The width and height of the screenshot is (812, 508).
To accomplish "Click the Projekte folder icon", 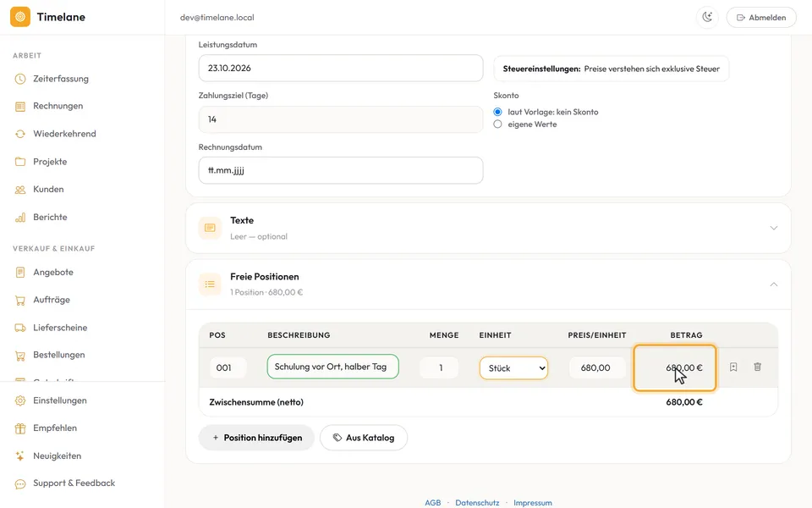I will click(20, 162).
